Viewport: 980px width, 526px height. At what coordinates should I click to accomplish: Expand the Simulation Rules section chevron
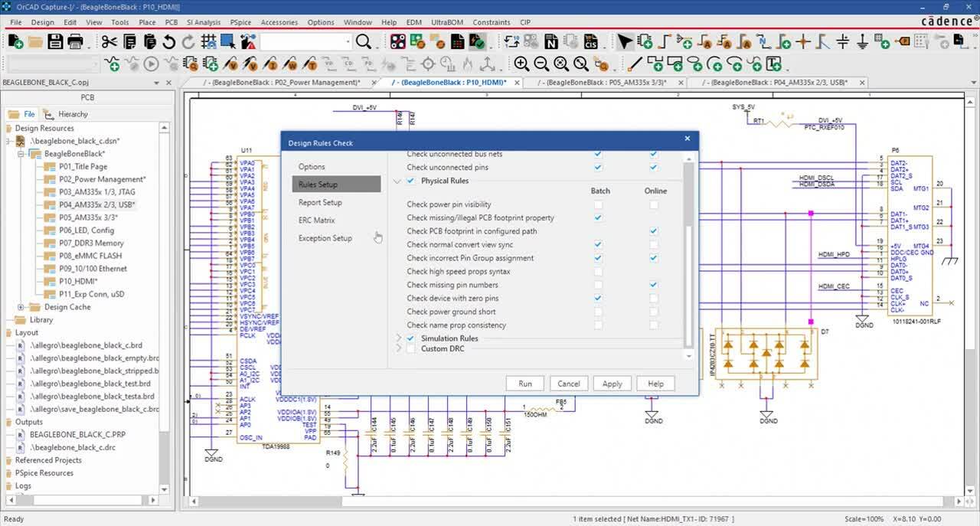pos(398,338)
